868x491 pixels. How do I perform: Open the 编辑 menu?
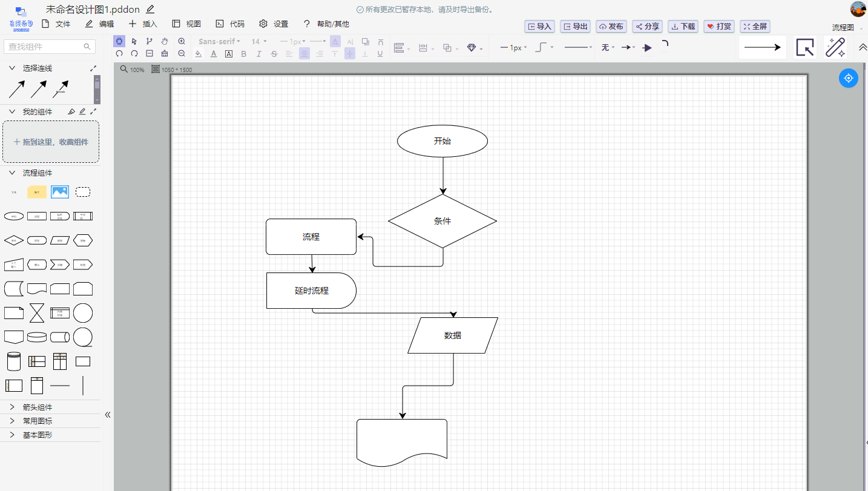[x=99, y=24]
